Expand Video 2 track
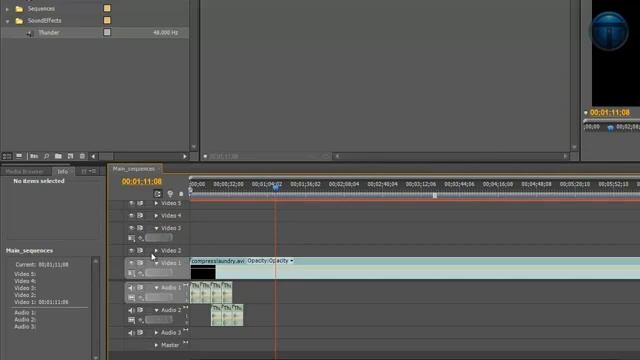640x360 pixels. pos(156,251)
